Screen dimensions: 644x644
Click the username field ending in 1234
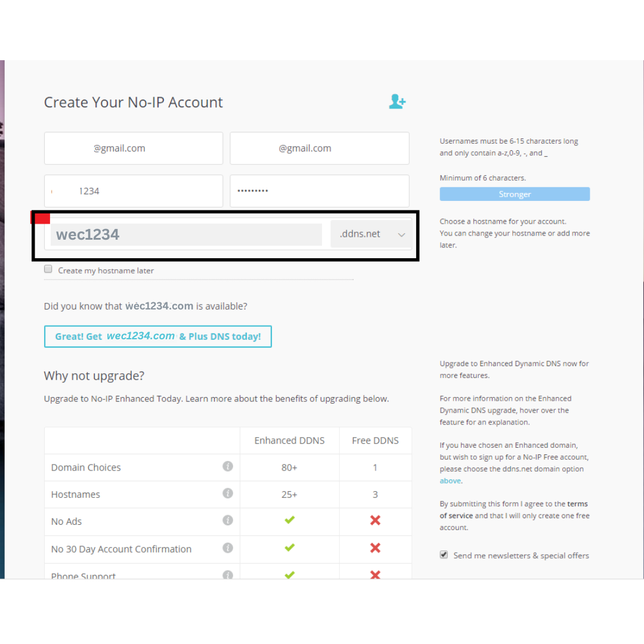134,191
